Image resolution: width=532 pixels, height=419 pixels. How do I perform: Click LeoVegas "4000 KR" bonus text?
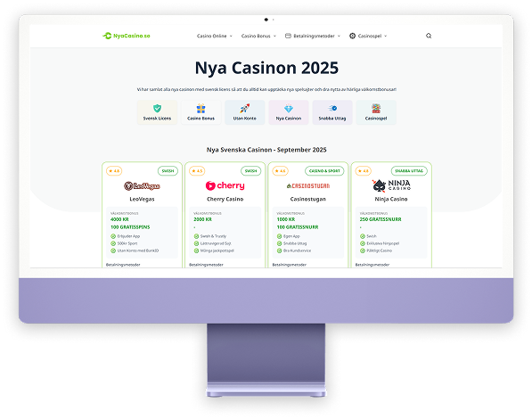tap(119, 219)
